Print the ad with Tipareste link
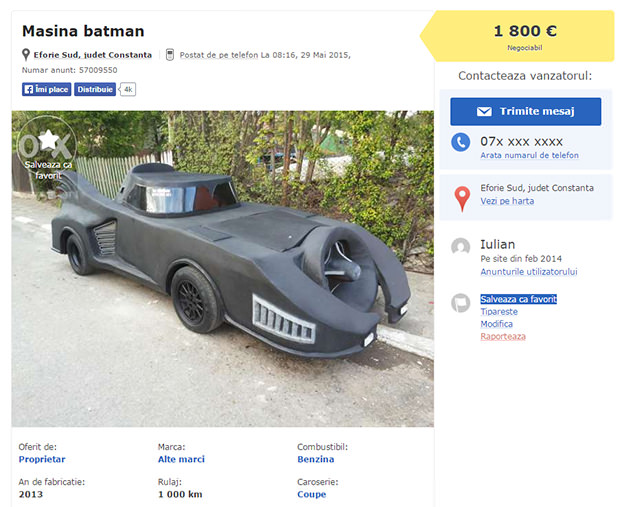 499,312
